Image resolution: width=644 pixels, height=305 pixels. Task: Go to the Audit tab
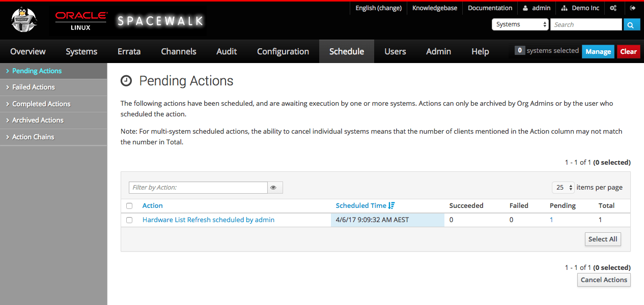[227, 51]
